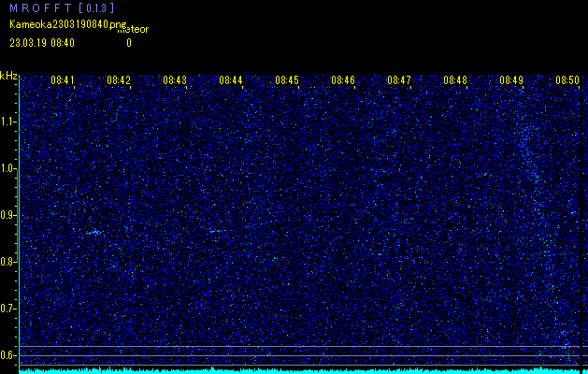Click the faint echo near 08:44 at 0.87 kHz
The image size is (588, 374).
tap(214, 231)
